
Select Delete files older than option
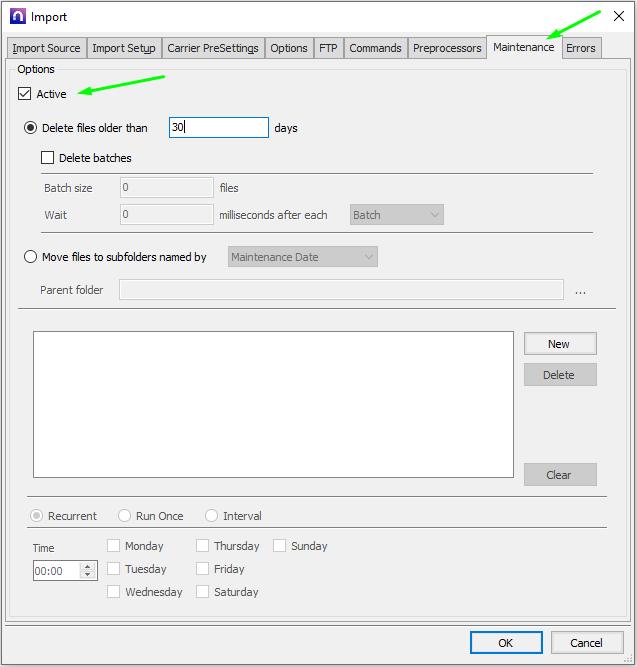click(x=31, y=128)
